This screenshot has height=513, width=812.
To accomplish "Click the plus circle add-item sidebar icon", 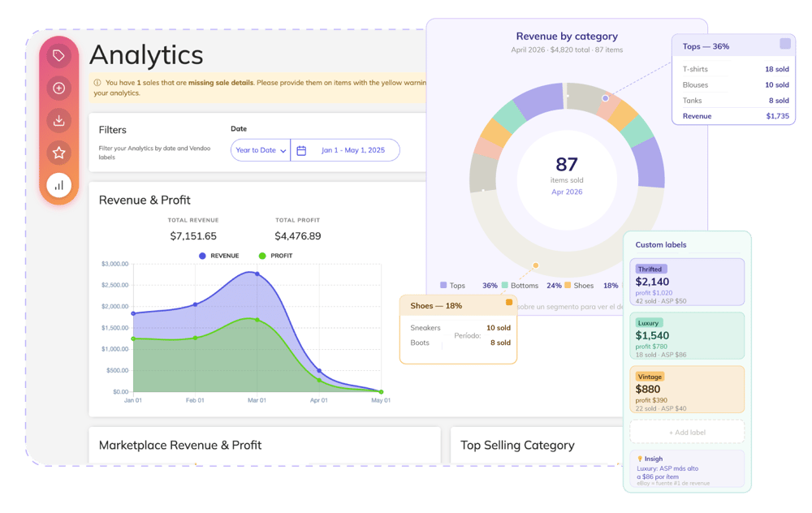I will 58,88.
